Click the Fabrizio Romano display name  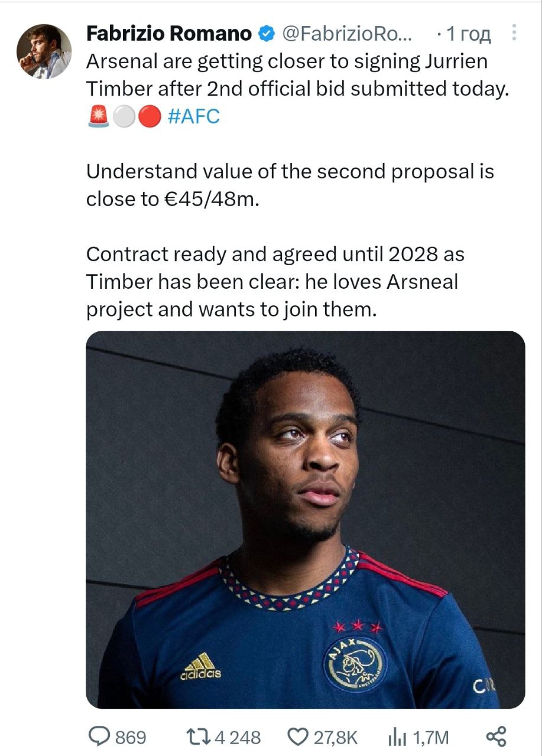[168, 34]
